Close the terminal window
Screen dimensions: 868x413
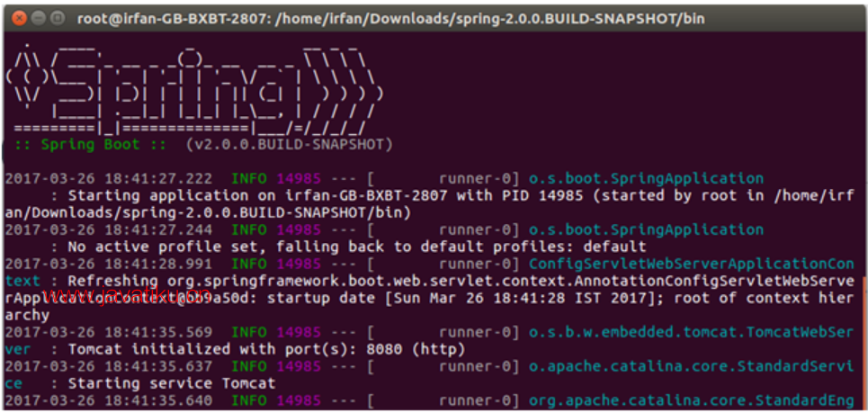pyautogui.click(x=20, y=18)
